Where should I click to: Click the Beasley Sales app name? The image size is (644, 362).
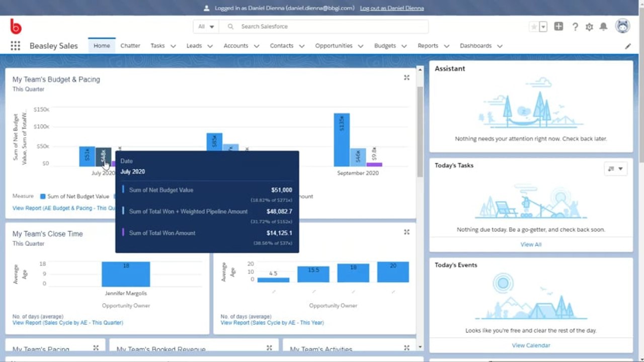click(x=54, y=46)
